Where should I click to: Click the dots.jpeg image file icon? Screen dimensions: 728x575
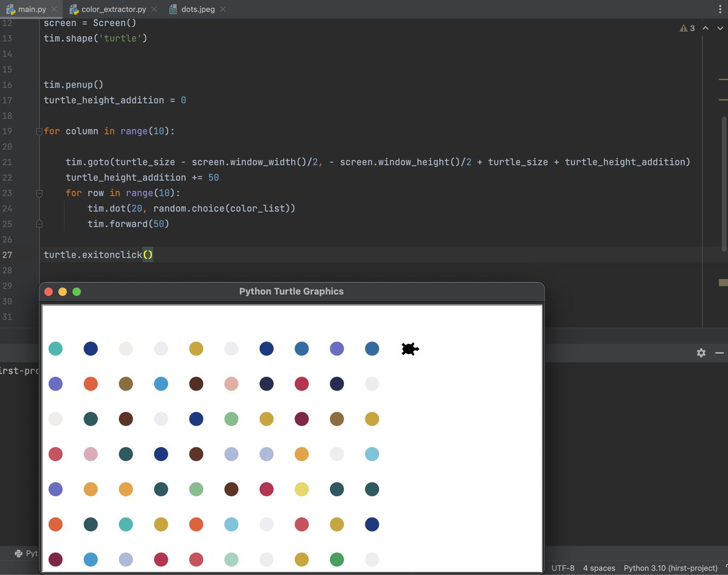(x=173, y=9)
